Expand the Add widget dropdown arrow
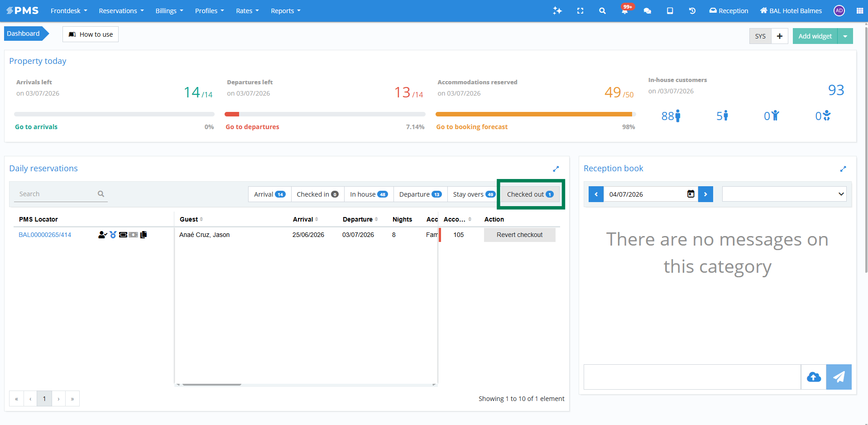The width and height of the screenshot is (868, 425). [845, 36]
